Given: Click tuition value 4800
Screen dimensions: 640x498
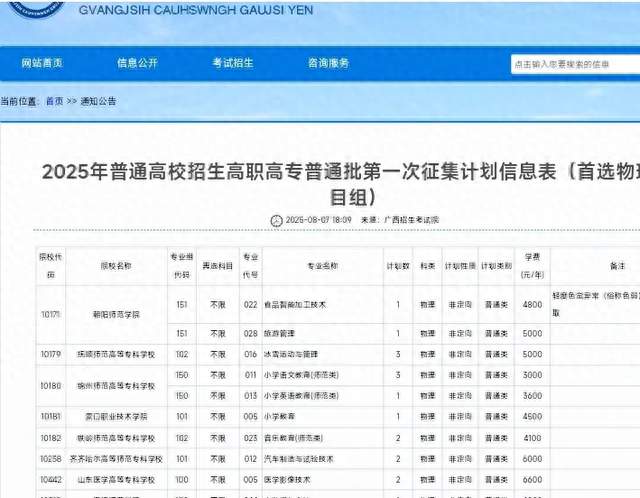Looking at the screenshot, I should point(532,305).
